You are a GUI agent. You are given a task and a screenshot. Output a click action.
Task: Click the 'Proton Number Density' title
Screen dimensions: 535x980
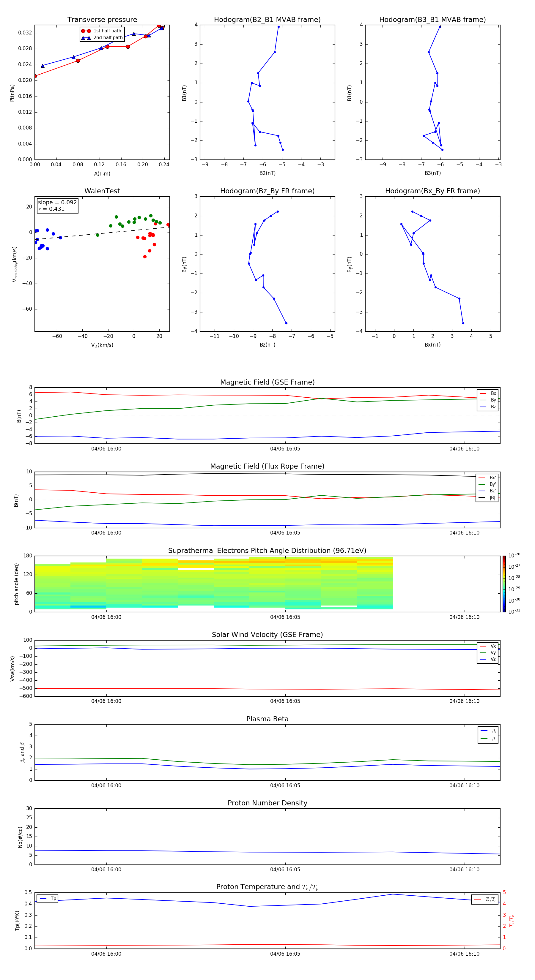click(267, 803)
